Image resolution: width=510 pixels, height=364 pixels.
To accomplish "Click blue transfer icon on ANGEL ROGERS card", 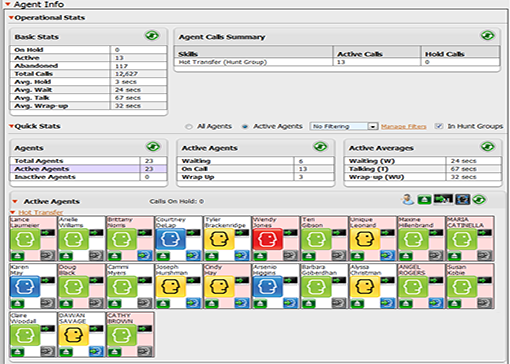I will point(436,303).
